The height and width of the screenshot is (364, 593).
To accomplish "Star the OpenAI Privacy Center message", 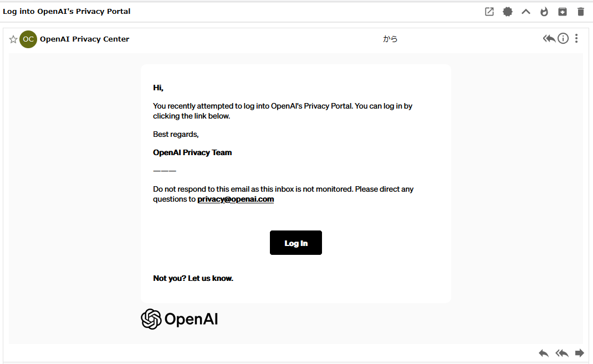I will pyautogui.click(x=13, y=39).
